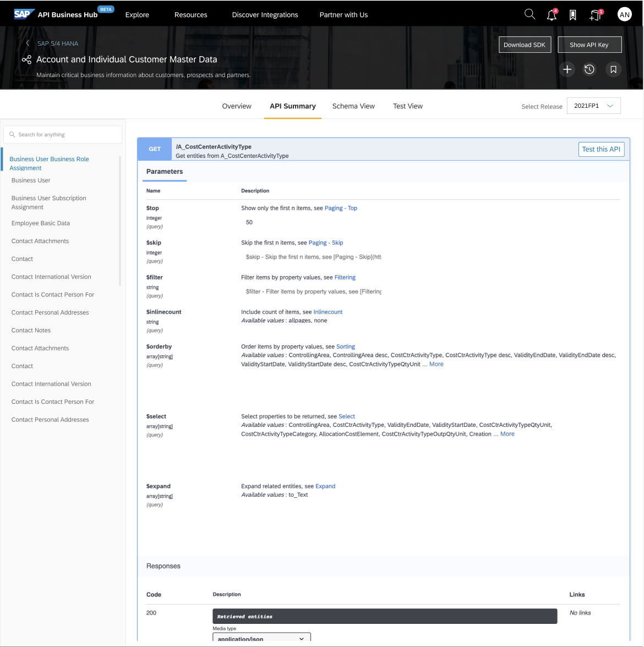View saved bookmarks in the header bar
Screen dimensions: 644x647
tap(572, 15)
